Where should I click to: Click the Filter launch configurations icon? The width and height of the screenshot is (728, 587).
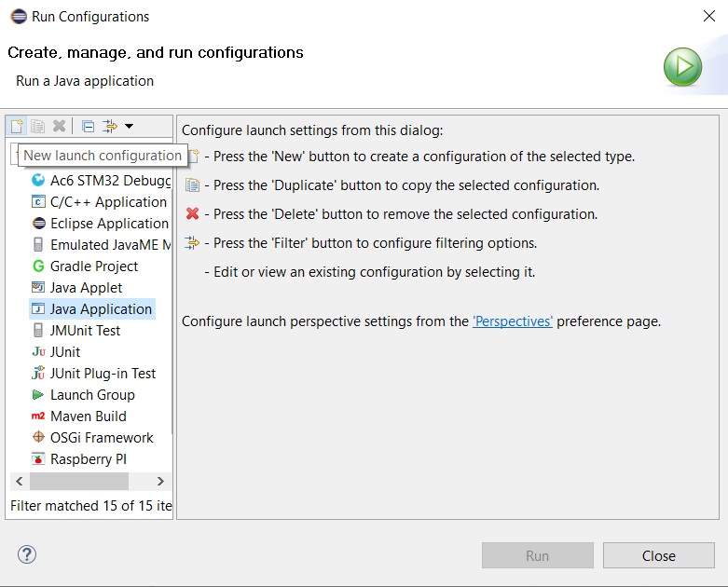pos(111,126)
